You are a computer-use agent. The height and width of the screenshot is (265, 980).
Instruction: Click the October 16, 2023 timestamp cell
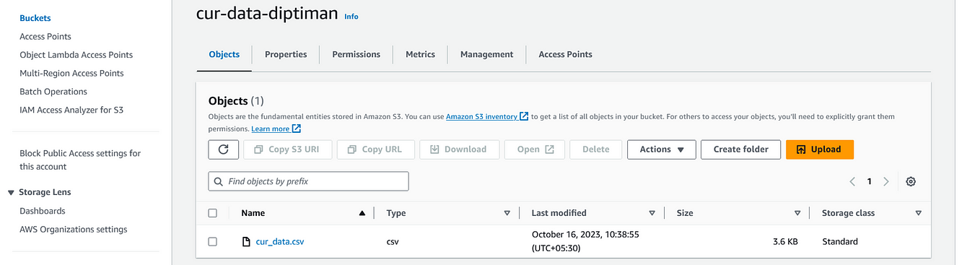click(x=586, y=241)
